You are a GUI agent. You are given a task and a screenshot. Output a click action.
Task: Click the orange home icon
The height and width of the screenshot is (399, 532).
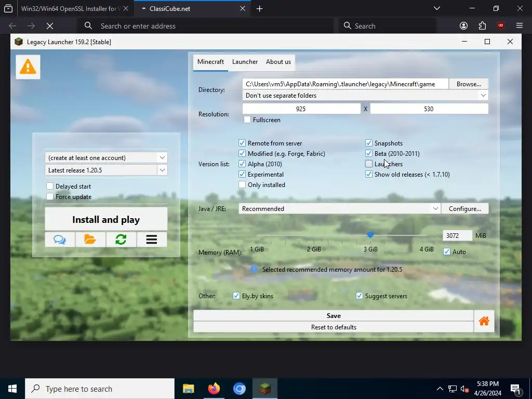pyautogui.click(x=484, y=321)
